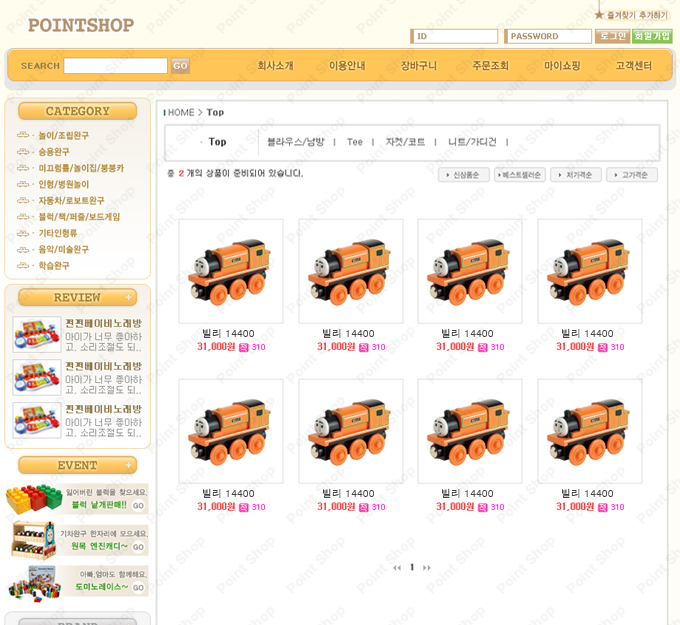Select category 블럭/책/퍼즐/보드게임
680x625 pixels.
(x=79, y=216)
